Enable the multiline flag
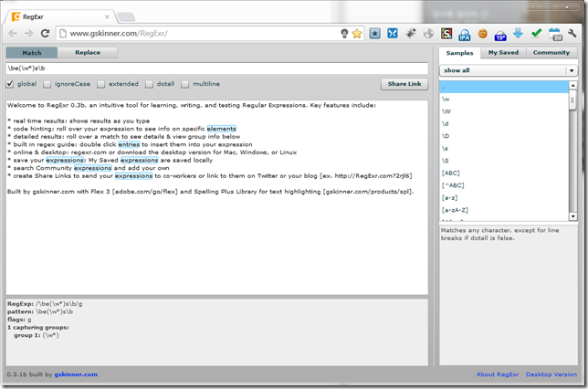 (184, 84)
